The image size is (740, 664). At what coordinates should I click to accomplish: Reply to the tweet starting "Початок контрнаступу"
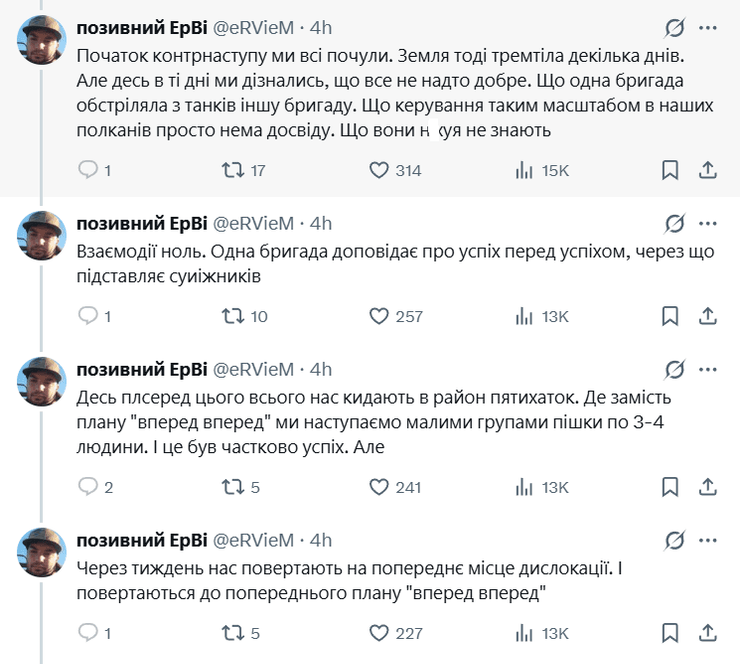89,171
